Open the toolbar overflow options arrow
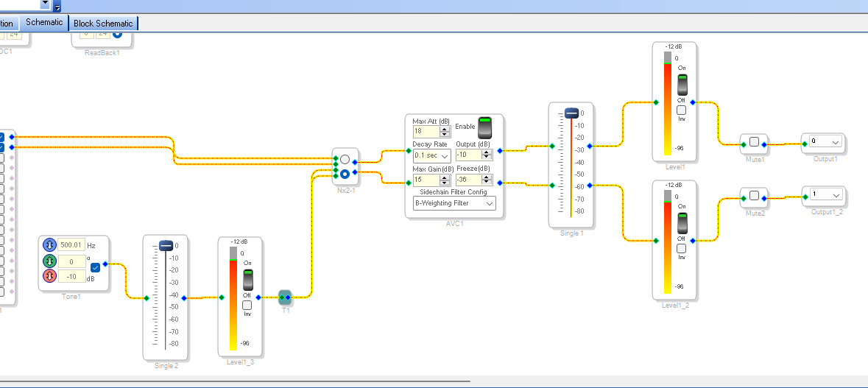The width and height of the screenshot is (868, 388). (x=57, y=7)
